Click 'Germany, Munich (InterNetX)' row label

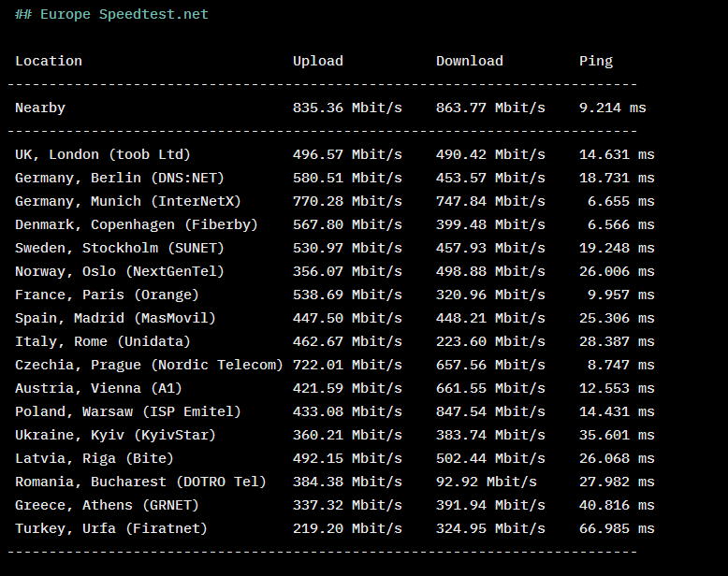[128, 201]
